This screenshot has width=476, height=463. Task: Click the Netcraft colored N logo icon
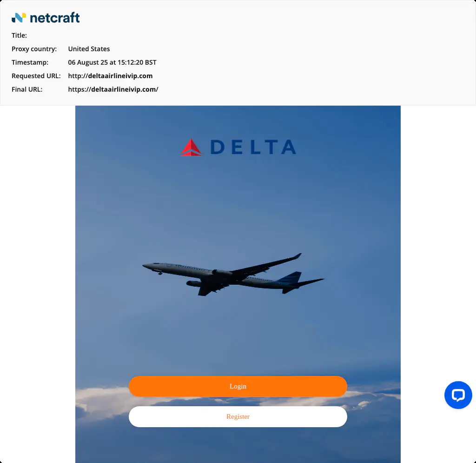19,18
